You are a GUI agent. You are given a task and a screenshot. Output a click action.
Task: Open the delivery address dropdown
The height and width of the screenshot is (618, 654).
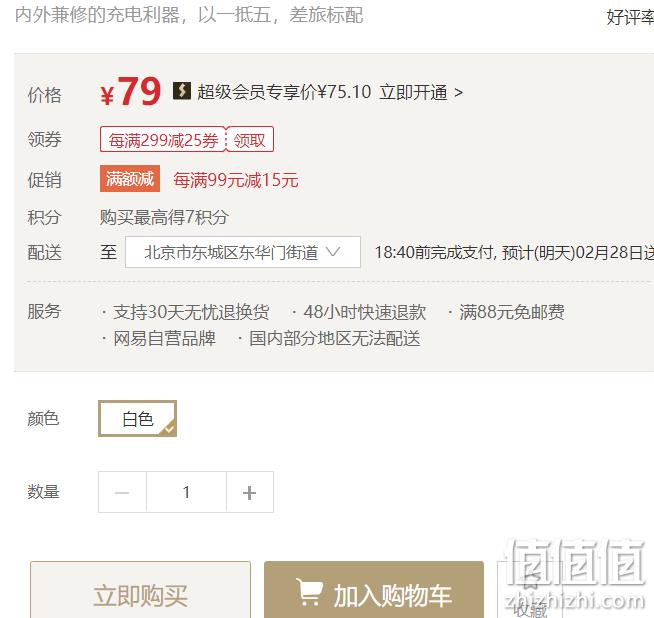[x=243, y=252]
